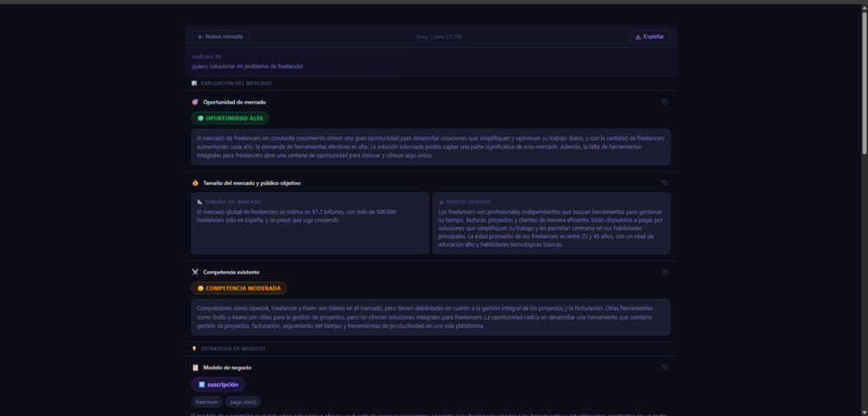
Task: Click the target icon beside Oportunidad de mercado
Action: tap(195, 102)
